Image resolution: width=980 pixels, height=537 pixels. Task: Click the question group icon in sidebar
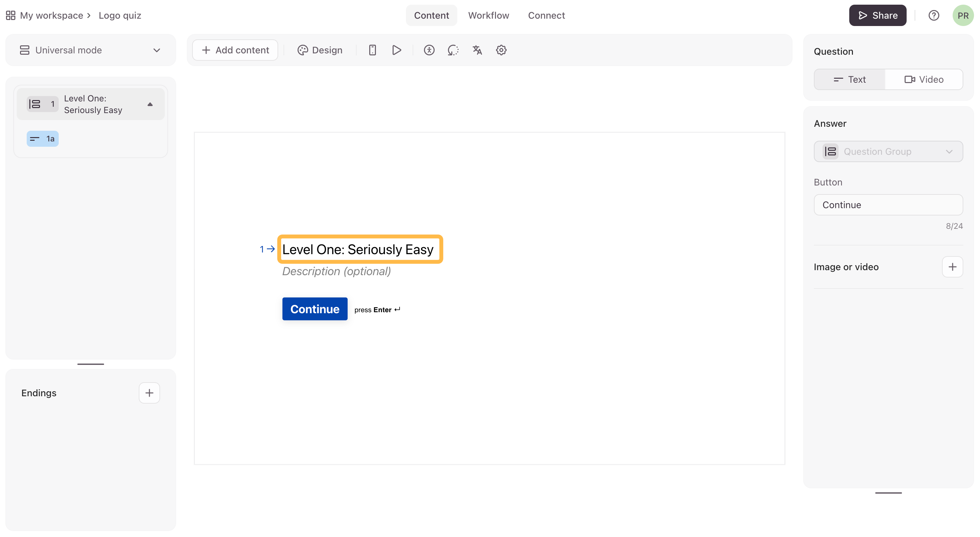(35, 104)
